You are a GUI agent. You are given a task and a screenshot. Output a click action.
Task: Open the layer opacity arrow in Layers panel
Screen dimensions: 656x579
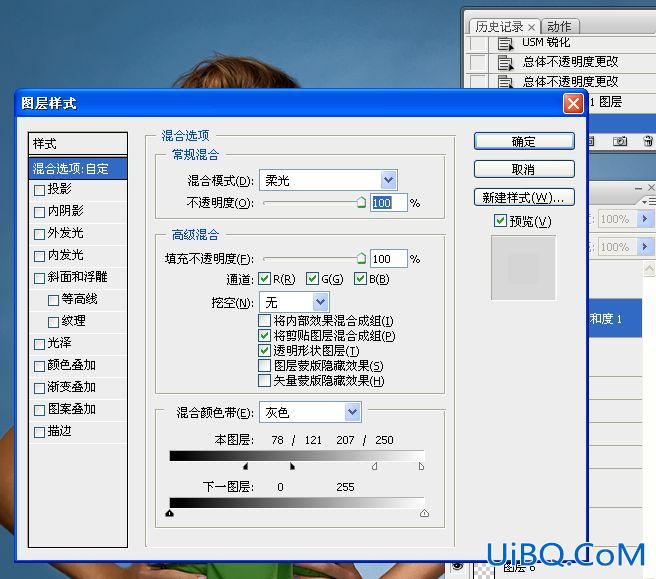pyautogui.click(x=645, y=219)
